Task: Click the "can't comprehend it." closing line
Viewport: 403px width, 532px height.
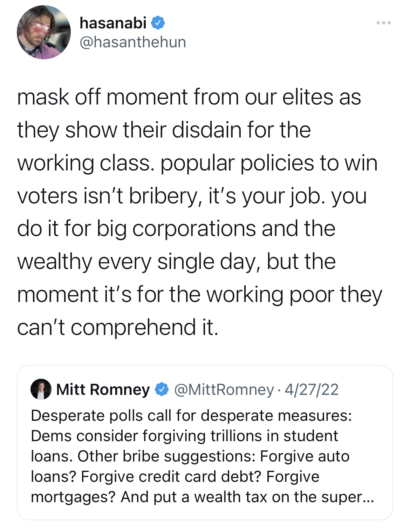Action: [118, 327]
